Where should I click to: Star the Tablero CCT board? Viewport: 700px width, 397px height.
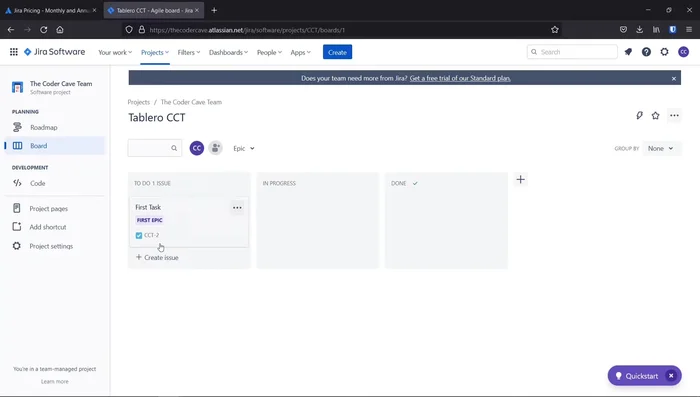tap(655, 116)
